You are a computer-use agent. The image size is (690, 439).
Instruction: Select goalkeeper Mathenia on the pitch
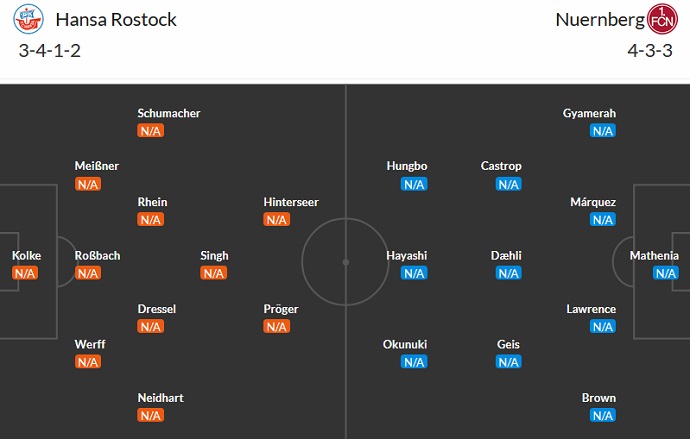pos(654,256)
